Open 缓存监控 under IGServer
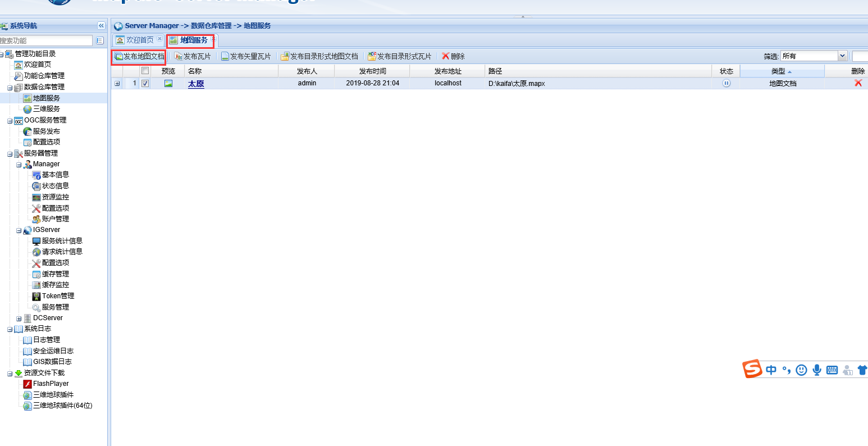Screen dimensions: 868x446 (55, 285)
